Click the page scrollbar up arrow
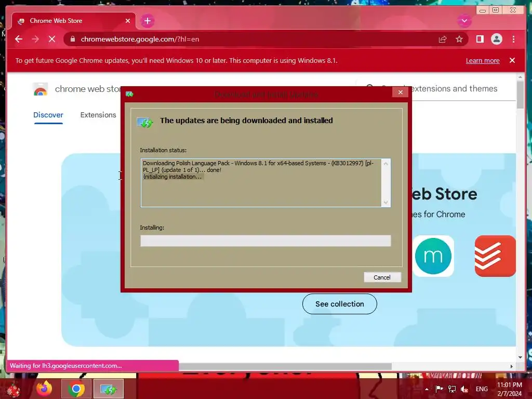Screen dimensions: 532x399 point(521,77)
